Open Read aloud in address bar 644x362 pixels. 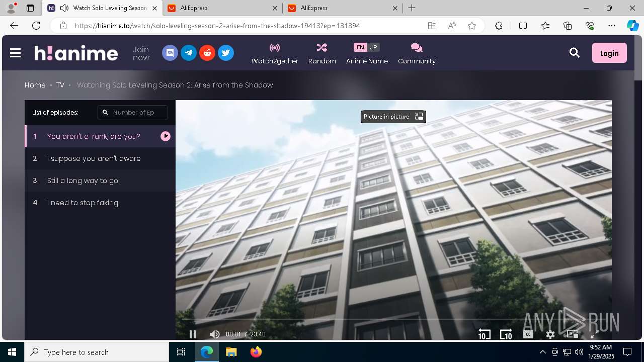tap(452, 26)
